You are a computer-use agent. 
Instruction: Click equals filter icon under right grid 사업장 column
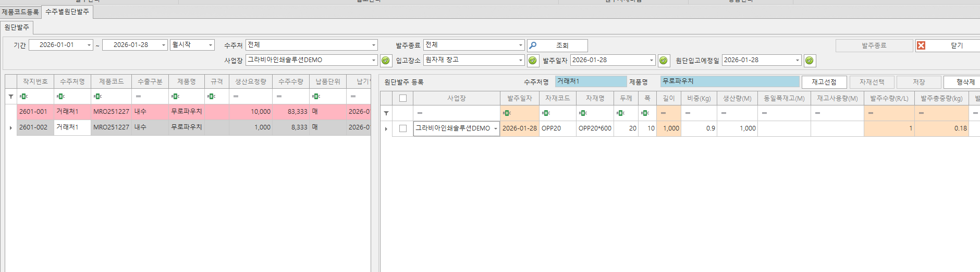click(x=420, y=113)
